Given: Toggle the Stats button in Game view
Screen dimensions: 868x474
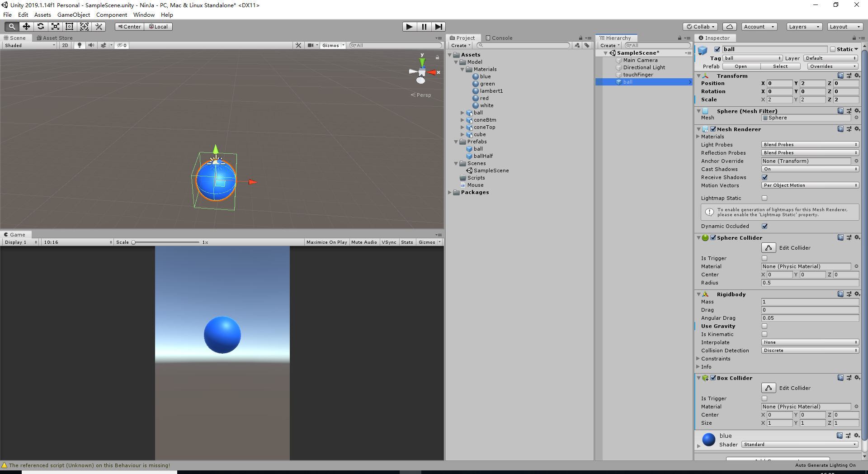Looking at the screenshot, I should [x=407, y=242].
